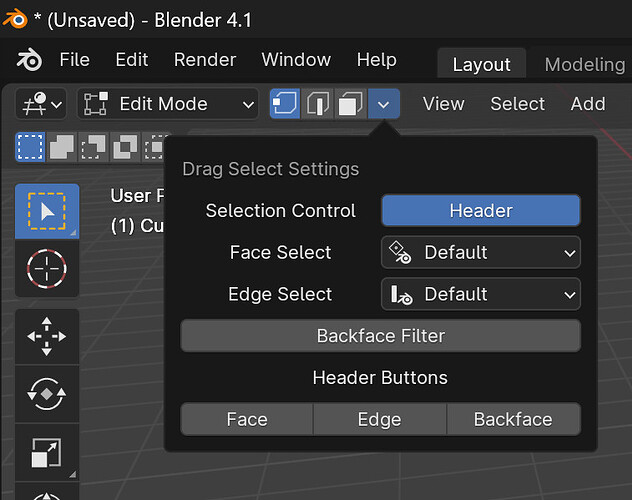Click the Blender logo menu icon

point(29,60)
